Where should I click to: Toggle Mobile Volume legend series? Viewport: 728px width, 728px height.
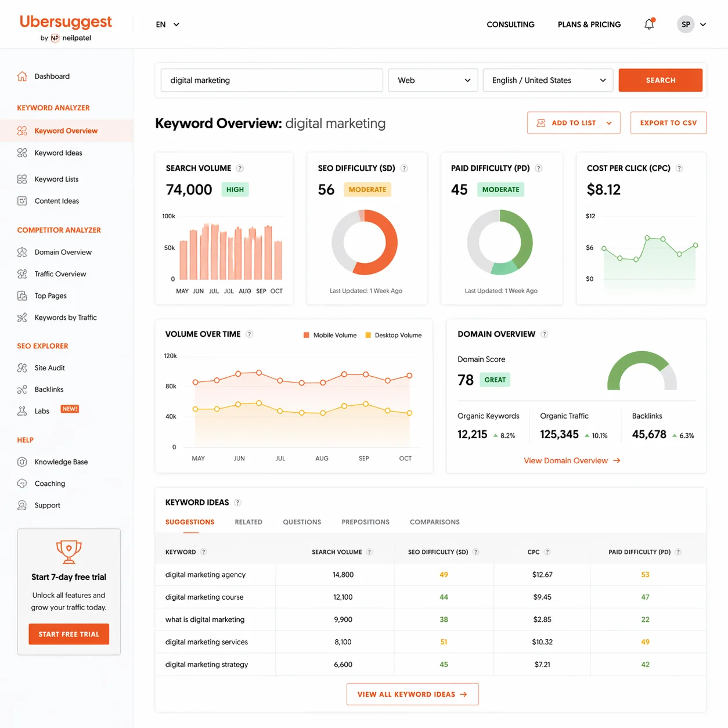[x=330, y=335]
